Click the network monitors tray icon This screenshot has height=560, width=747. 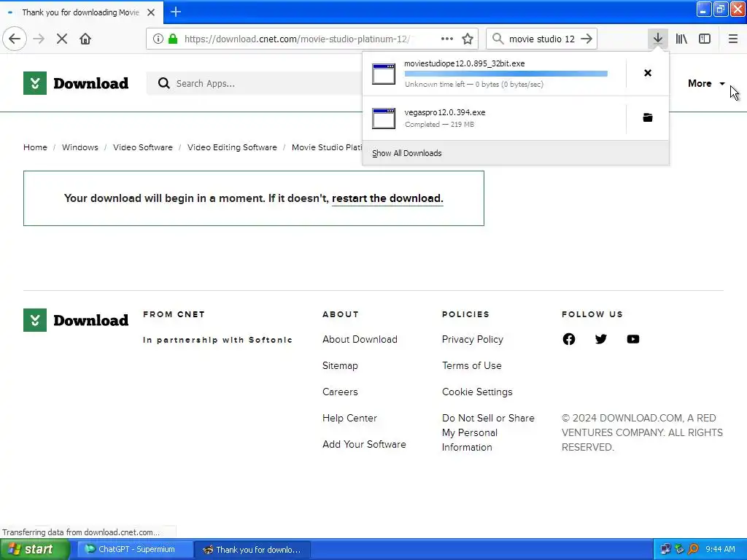pos(665,549)
